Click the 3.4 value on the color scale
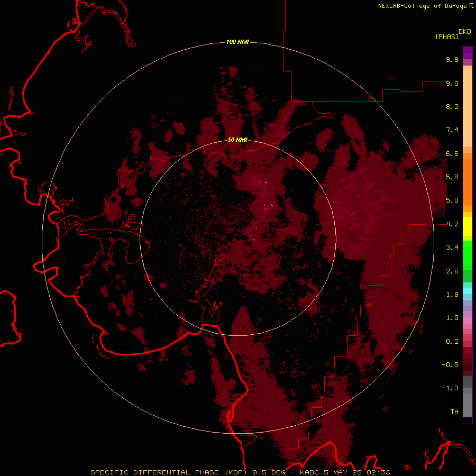 point(452,248)
